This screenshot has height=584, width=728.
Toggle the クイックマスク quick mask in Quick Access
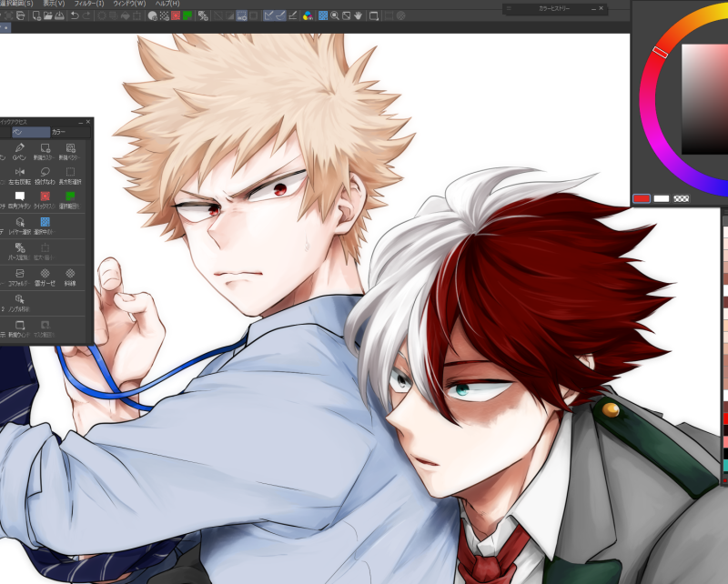point(45,200)
